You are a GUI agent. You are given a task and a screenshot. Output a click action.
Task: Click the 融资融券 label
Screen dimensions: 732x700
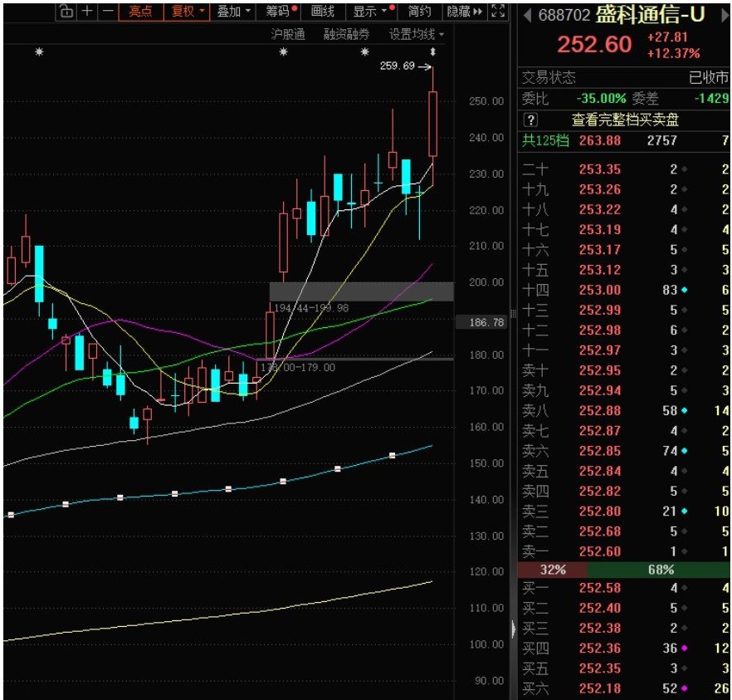coord(346,33)
